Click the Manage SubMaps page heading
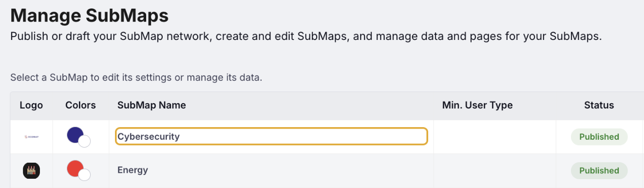 [x=89, y=16]
